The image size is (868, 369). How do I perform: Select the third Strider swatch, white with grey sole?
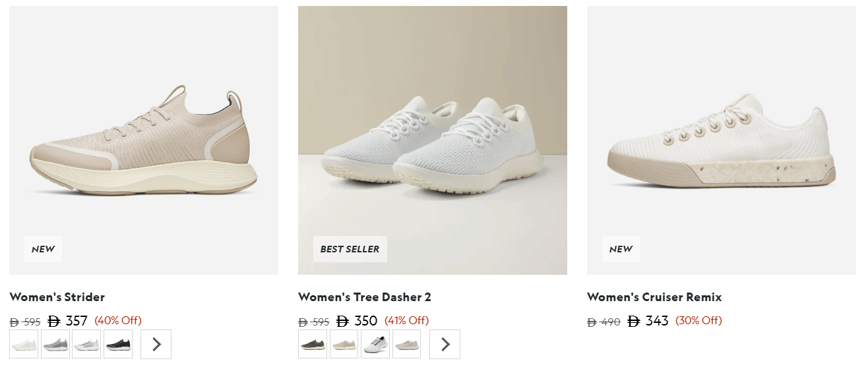tap(87, 344)
